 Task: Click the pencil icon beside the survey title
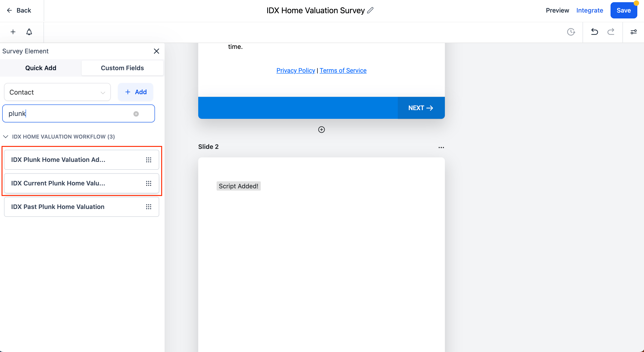[370, 10]
